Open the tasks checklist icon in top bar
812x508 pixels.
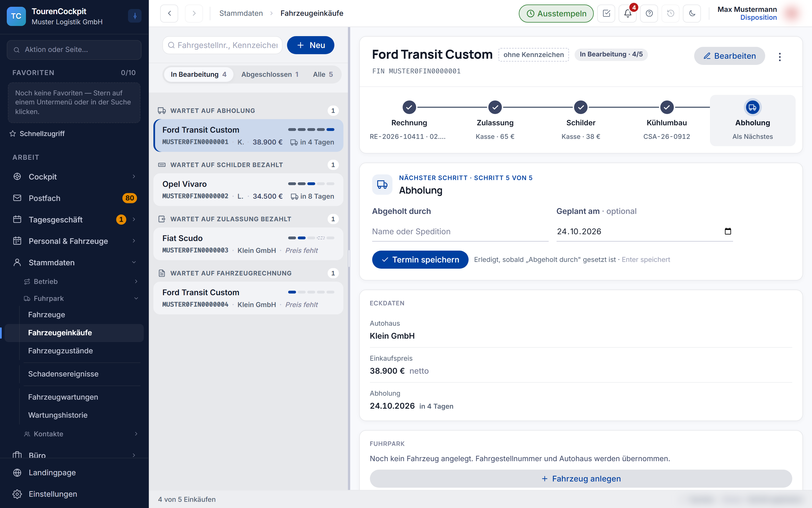point(606,14)
